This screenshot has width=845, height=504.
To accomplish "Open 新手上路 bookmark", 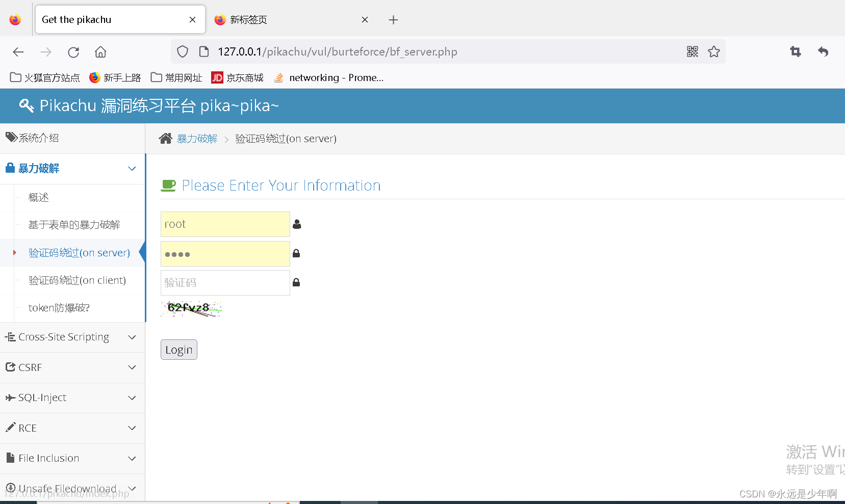I will (x=115, y=77).
